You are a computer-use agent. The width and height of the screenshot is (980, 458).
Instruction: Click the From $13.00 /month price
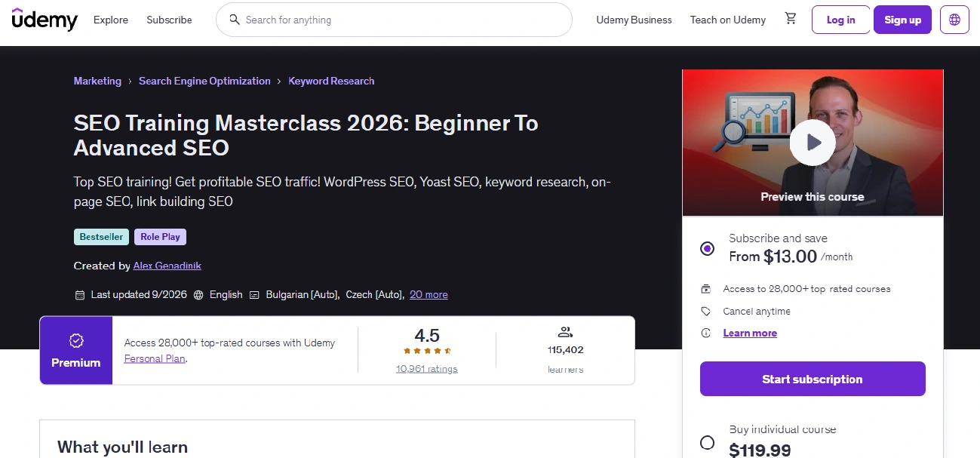pyautogui.click(x=791, y=257)
